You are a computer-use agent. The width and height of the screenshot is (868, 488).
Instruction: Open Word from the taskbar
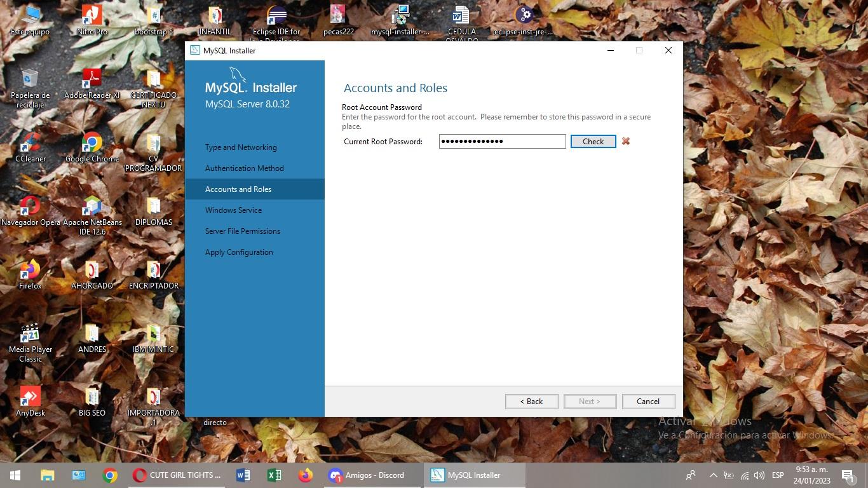[x=243, y=475]
